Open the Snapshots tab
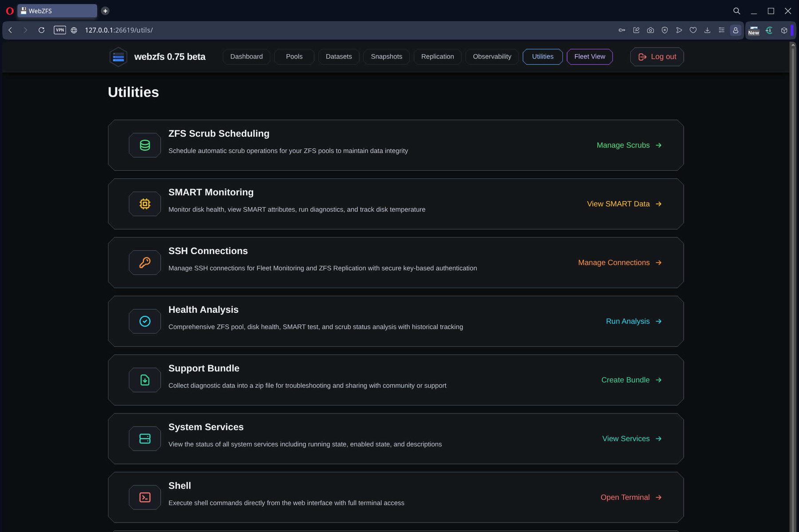The height and width of the screenshot is (532, 799). [x=387, y=56]
